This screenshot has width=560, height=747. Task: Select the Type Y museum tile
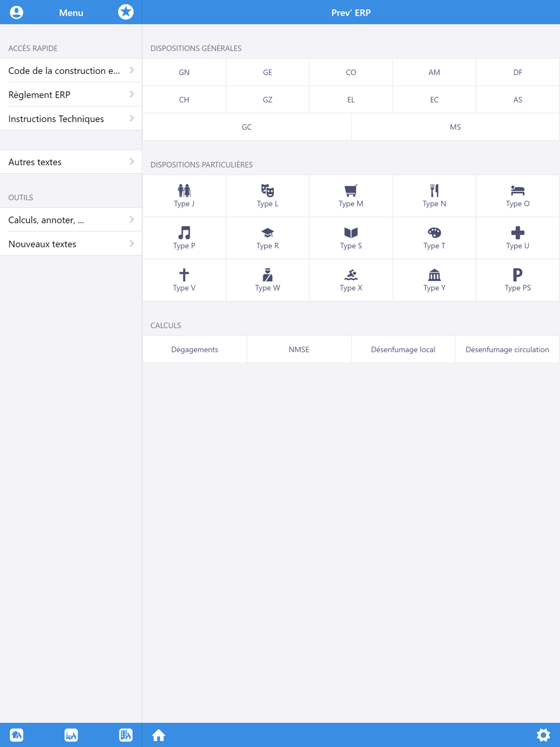pyautogui.click(x=435, y=280)
